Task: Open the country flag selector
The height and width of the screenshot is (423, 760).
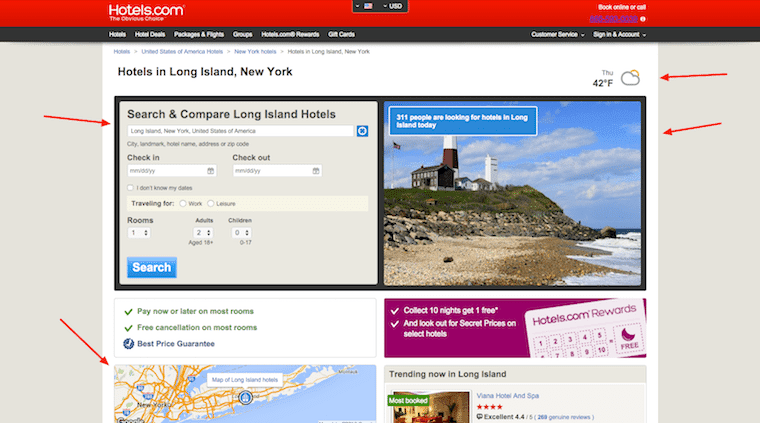Action: pyautogui.click(x=364, y=6)
